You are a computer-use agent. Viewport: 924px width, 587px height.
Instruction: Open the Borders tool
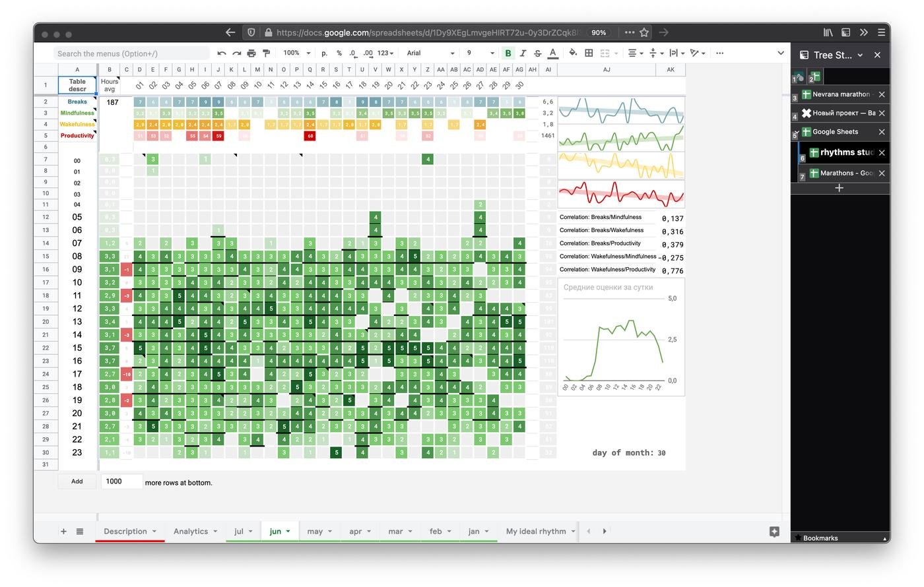pos(589,53)
